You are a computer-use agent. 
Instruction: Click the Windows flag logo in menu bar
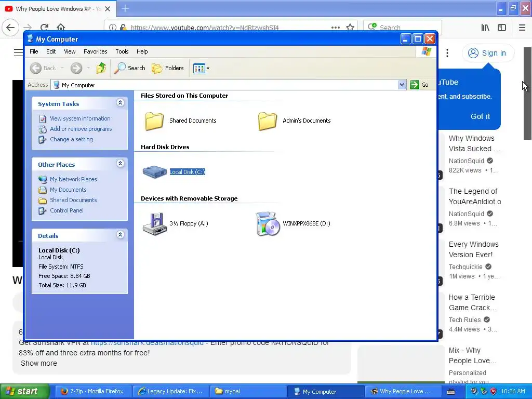pos(426,51)
